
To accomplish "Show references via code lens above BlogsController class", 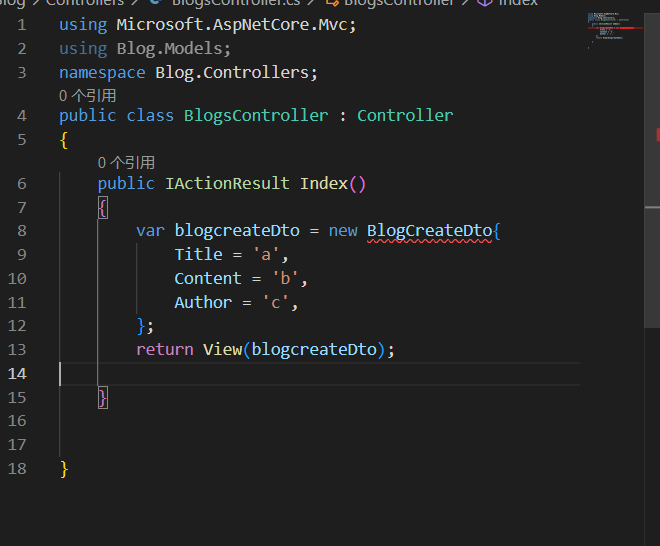I will click(87, 96).
